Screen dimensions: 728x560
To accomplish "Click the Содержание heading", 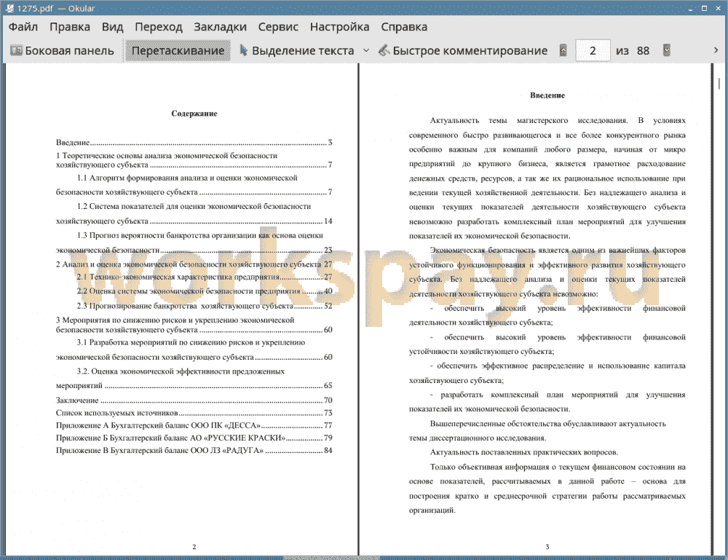I will pyautogui.click(x=194, y=114).
